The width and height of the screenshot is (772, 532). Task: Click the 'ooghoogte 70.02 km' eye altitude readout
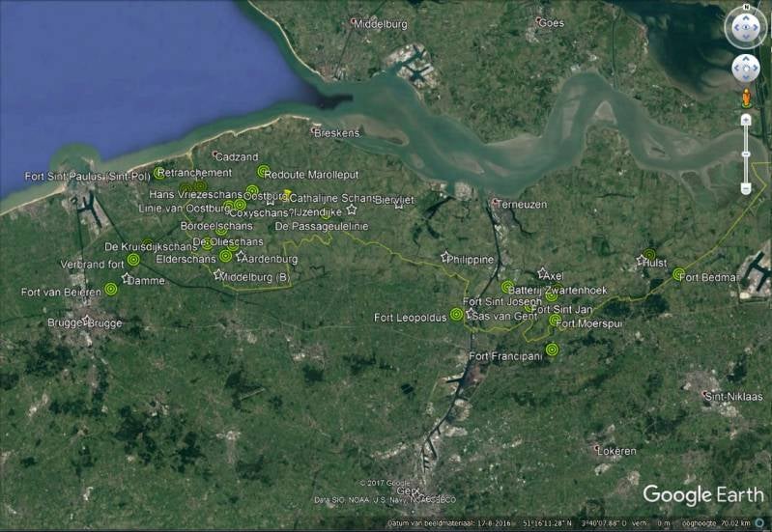(x=716, y=523)
